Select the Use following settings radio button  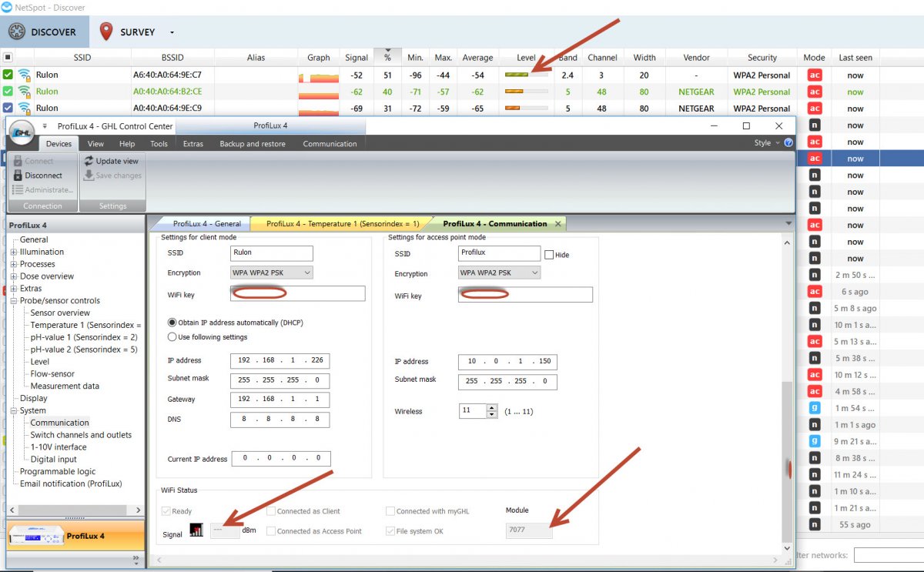click(x=172, y=336)
